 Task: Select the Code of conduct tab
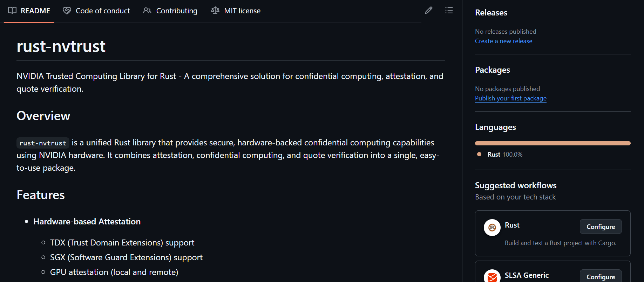point(103,11)
